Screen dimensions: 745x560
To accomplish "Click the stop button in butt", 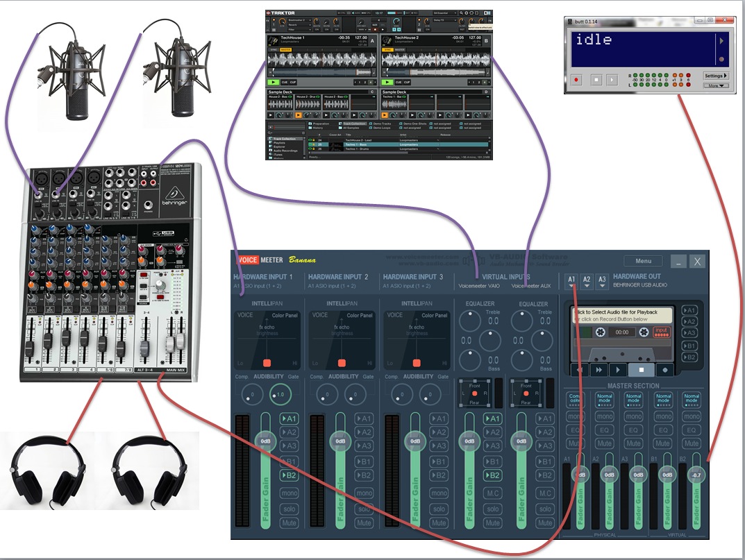I will [596, 79].
